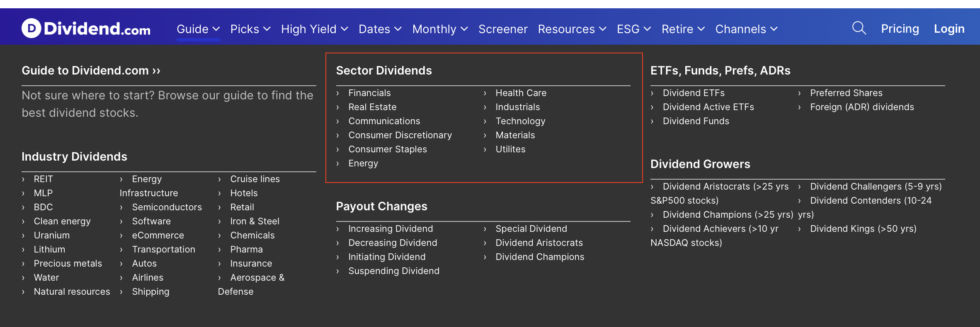
Task: Choose Pharma industry
Action: tap(246, 249)
